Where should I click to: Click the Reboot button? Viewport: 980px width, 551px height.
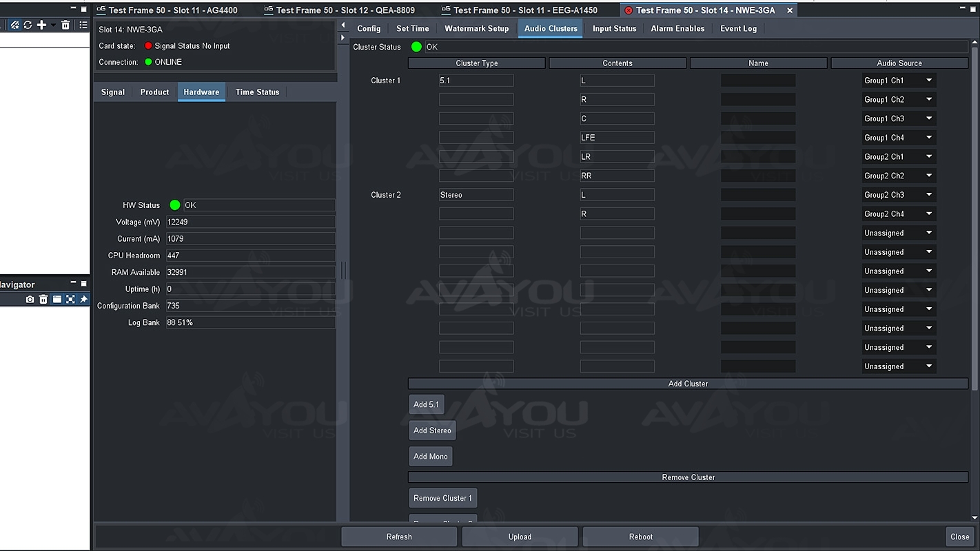pos(640,537)
